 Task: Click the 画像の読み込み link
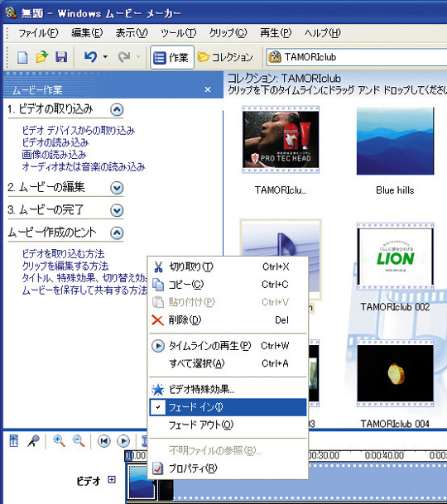(54, 155)
